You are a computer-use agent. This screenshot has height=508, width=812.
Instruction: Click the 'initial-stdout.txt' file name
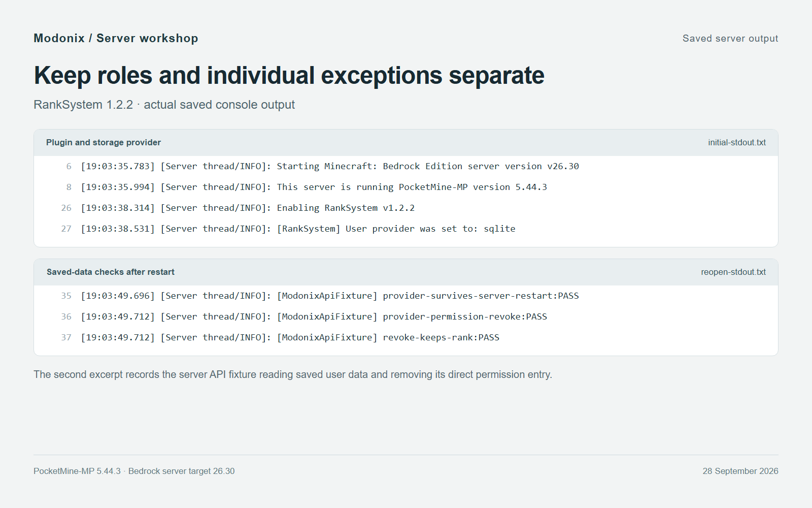click(737, 143)
